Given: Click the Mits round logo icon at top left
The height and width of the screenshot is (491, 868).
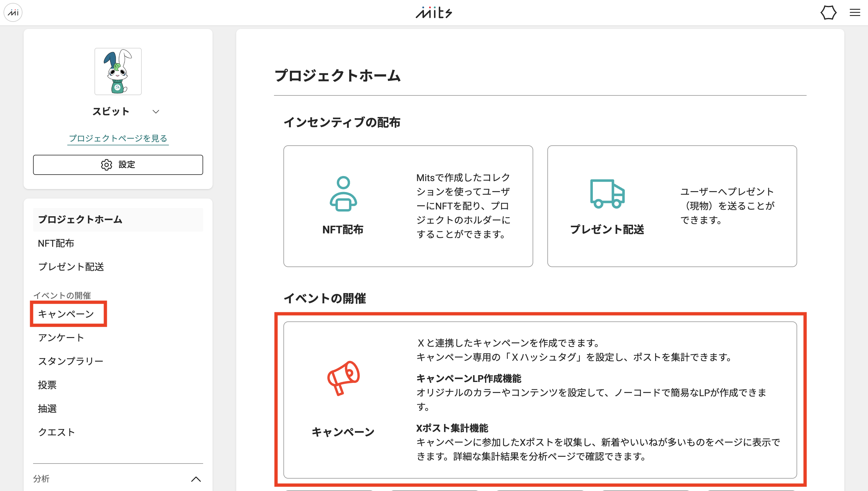Looking at the screenshot, I should (x=13, y=12).
